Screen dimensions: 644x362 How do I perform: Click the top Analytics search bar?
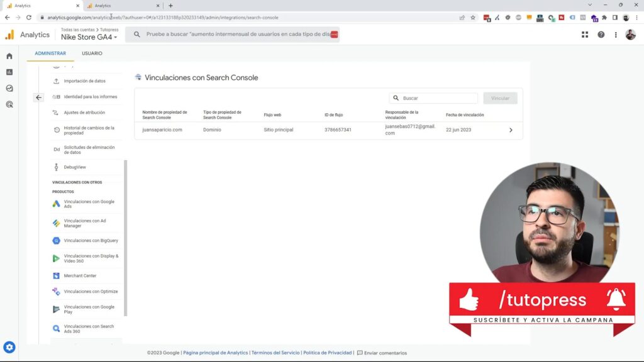pyautogui.click(x=233, y=35)
